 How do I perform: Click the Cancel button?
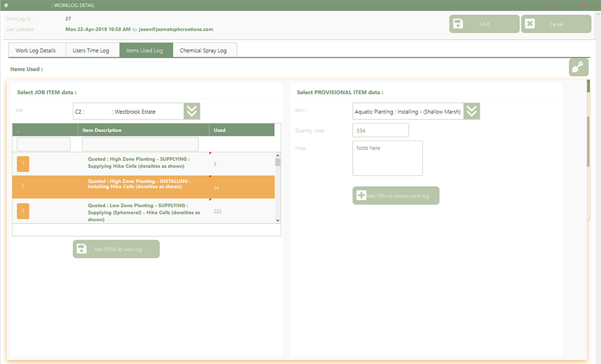[x=556, y=24]
